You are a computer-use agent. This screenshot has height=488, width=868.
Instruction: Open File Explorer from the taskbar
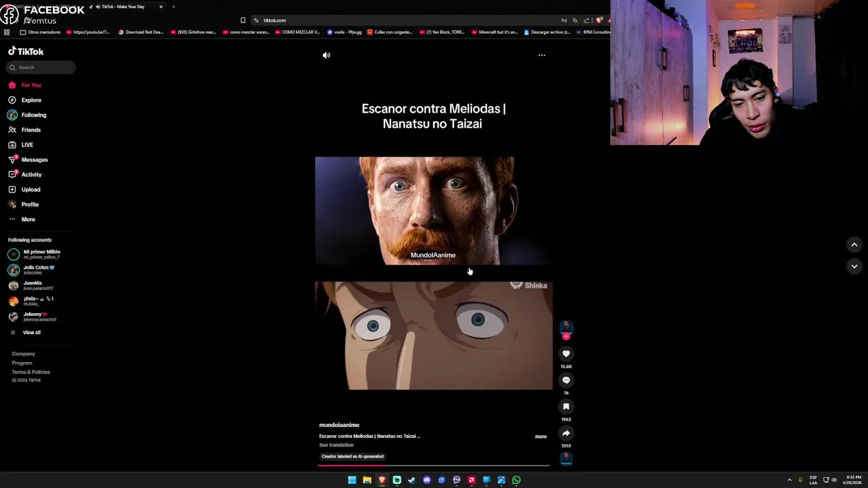[x=367, y=480]
